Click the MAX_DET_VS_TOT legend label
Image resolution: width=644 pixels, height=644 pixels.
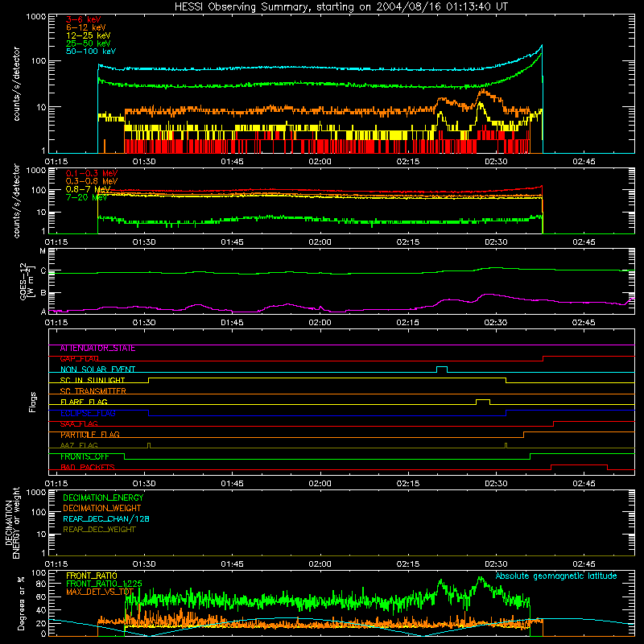pos(100,592)
